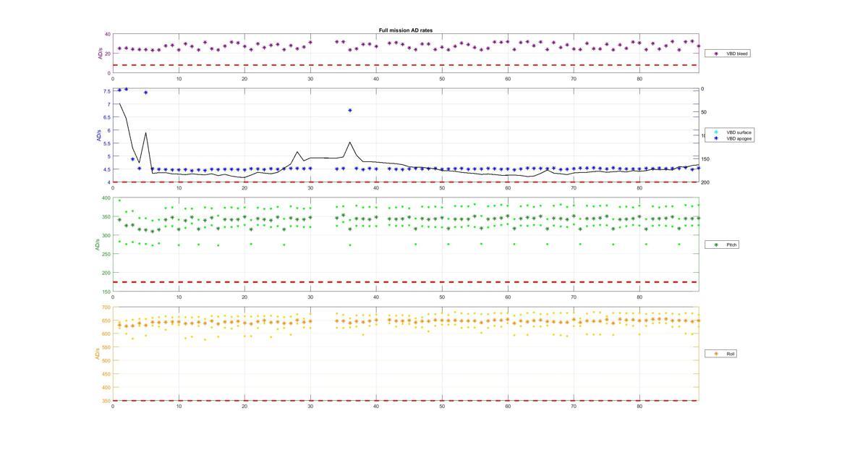Click the blue AD/s axis label on second plot

pyautogui.click(x=99, y=136)
